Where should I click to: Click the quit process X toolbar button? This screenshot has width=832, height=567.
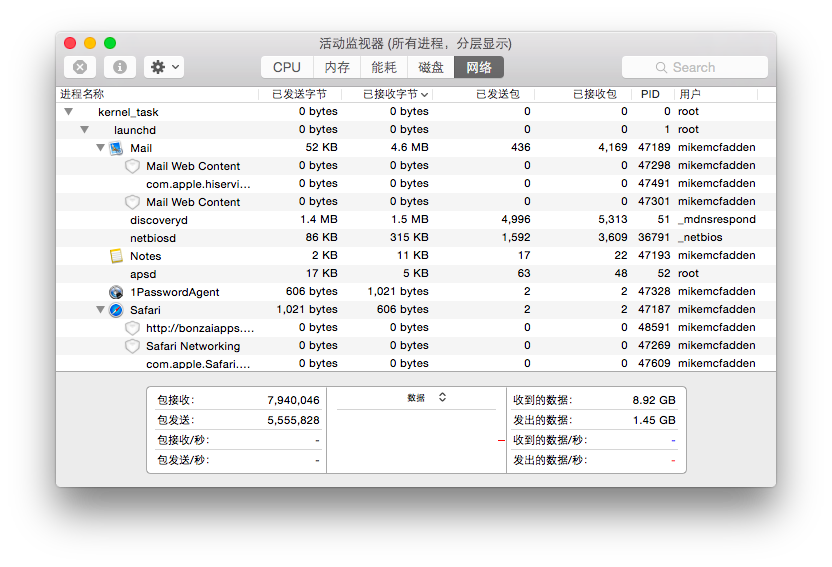click(80, 67)
